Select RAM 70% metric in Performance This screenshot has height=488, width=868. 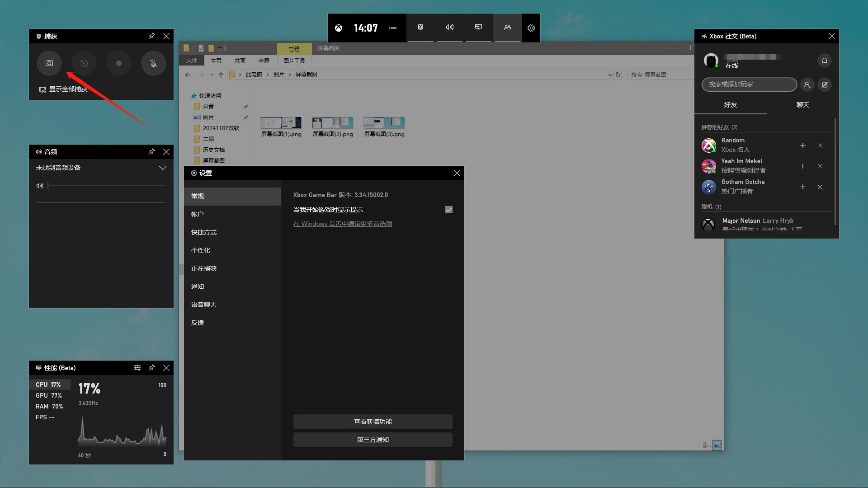point(50,406)
